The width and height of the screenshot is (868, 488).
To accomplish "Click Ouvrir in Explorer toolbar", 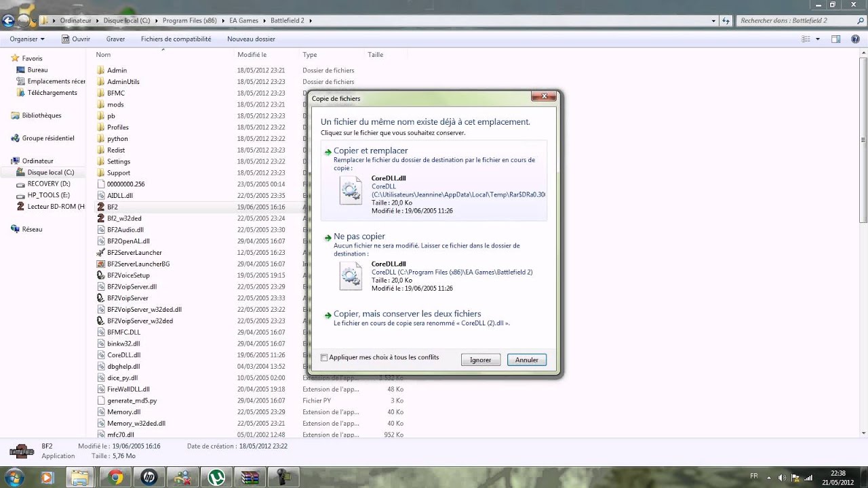I will point(76,39).
